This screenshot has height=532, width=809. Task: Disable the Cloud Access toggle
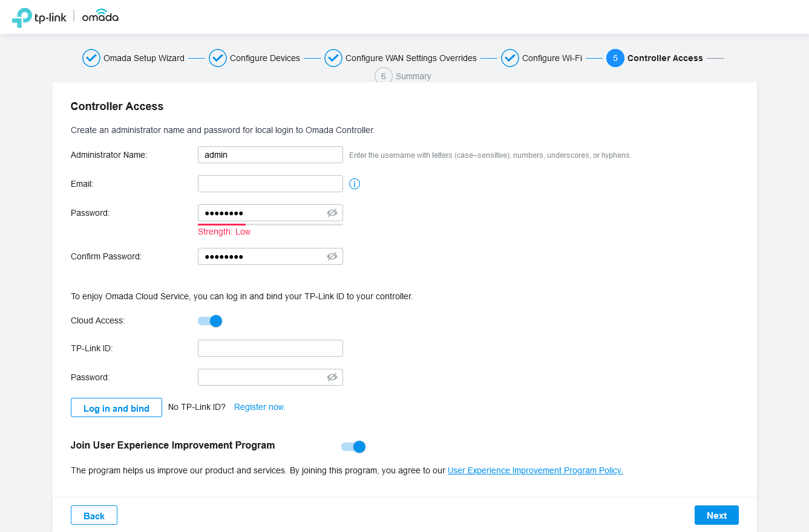[x=211, y=321]
